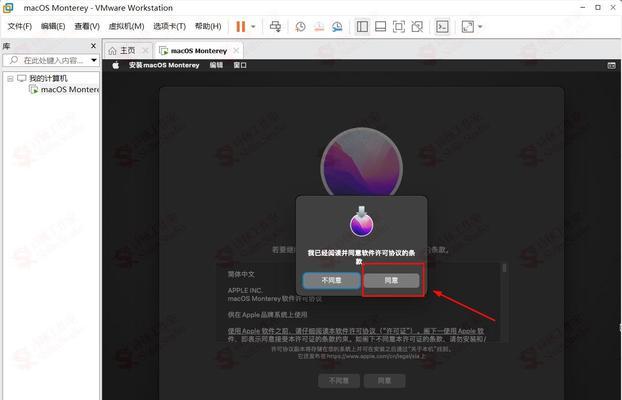Screen dimensions: 622x400
Task: Open the guest 编辑 menu
Action: (x=216, y=65)
